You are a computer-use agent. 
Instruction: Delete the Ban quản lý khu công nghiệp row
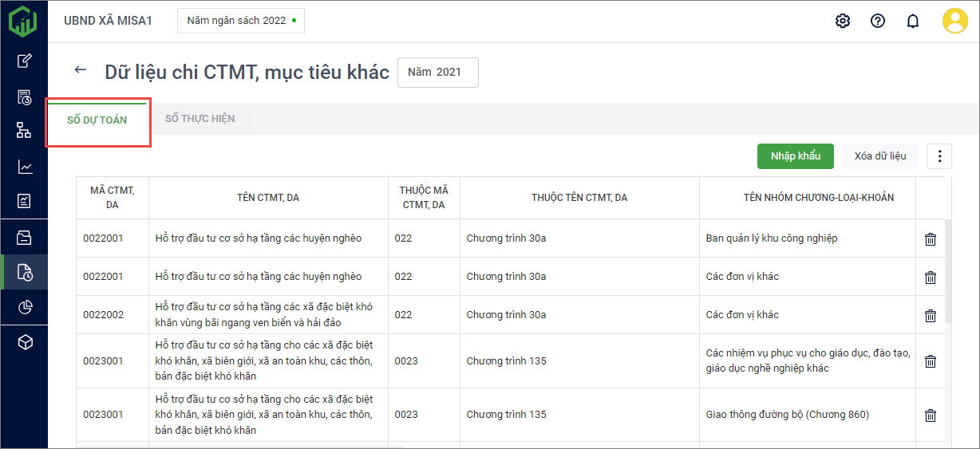(x=930, y=238)
